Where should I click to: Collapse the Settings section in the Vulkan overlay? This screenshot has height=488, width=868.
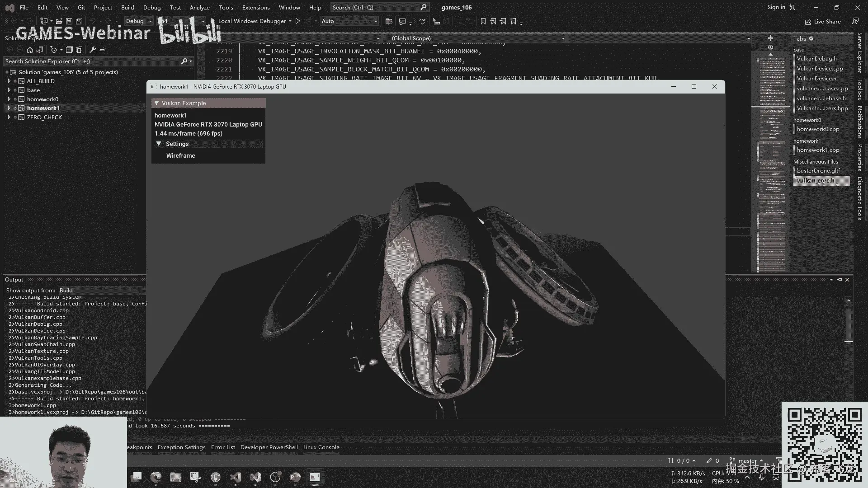159,144
